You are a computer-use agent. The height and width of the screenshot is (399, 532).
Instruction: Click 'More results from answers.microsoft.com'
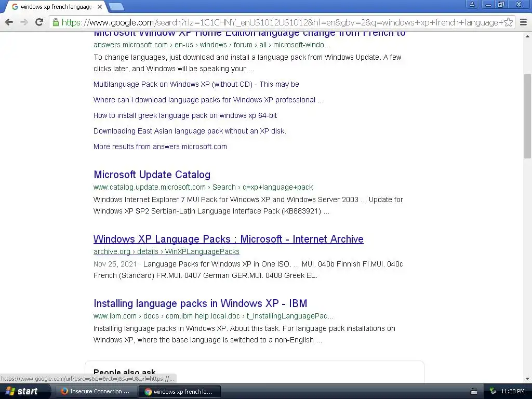coord(160,147)
